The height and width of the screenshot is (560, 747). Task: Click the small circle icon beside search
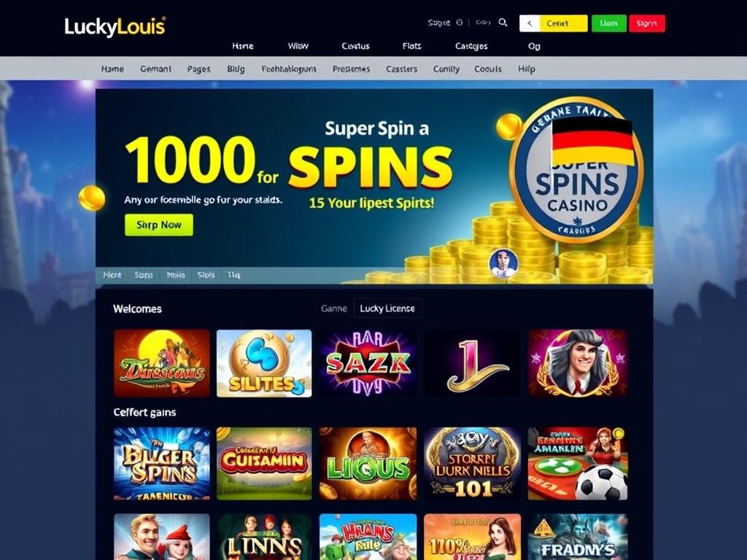[x=460, y=23]
